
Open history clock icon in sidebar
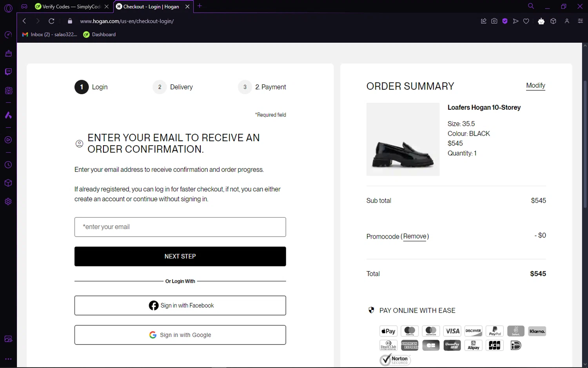[x=8, y=165]
